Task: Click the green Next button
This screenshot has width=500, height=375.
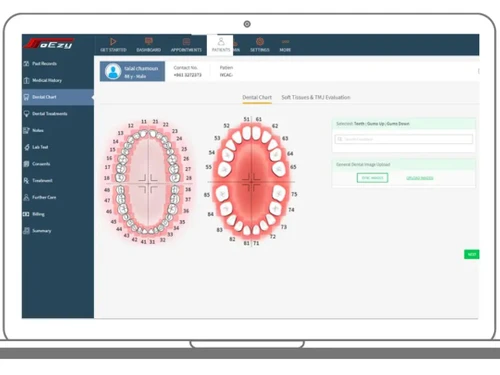Action: click(x=472, y=254)
